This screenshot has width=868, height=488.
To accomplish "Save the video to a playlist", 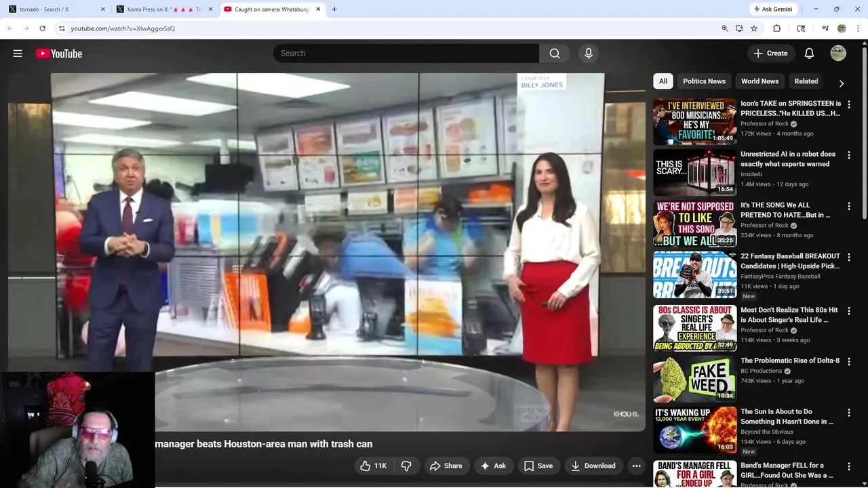I will point(538,466).
